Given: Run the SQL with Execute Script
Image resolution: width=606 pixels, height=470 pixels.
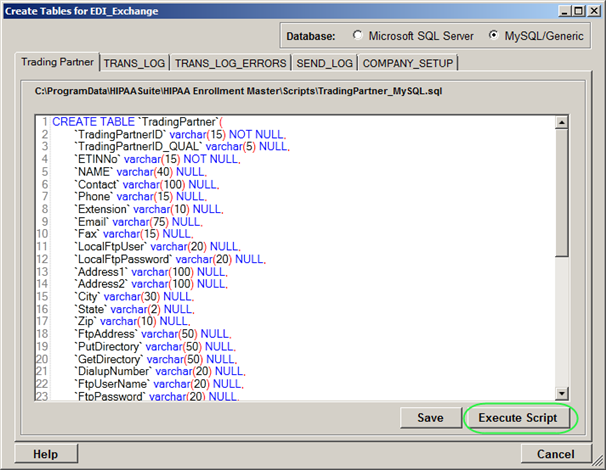Looking at the screenshot, I should tap(518, 418).
